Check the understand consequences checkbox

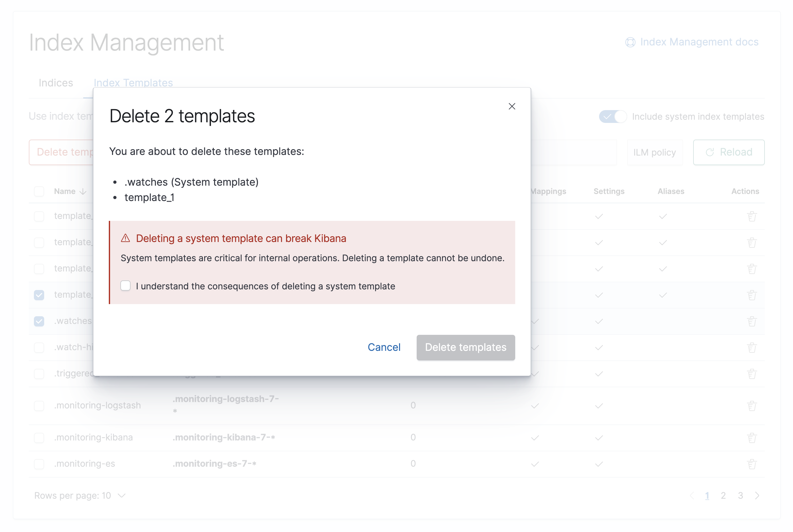[125, 286]
